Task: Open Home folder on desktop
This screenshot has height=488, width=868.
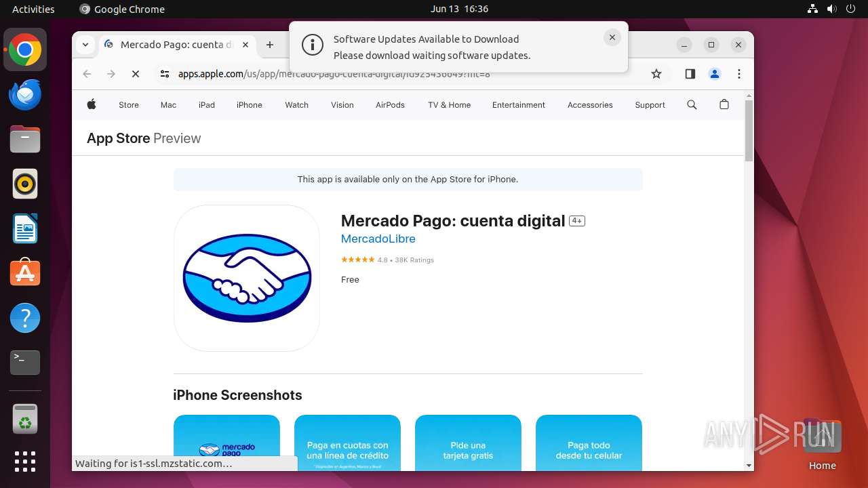Action: point(822,444)
